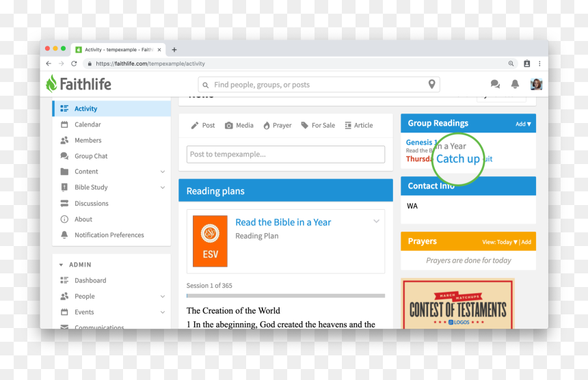Viewport: 588px width, 380px height.
Task: Choose the Post composer tab
Action: (203, 126)
